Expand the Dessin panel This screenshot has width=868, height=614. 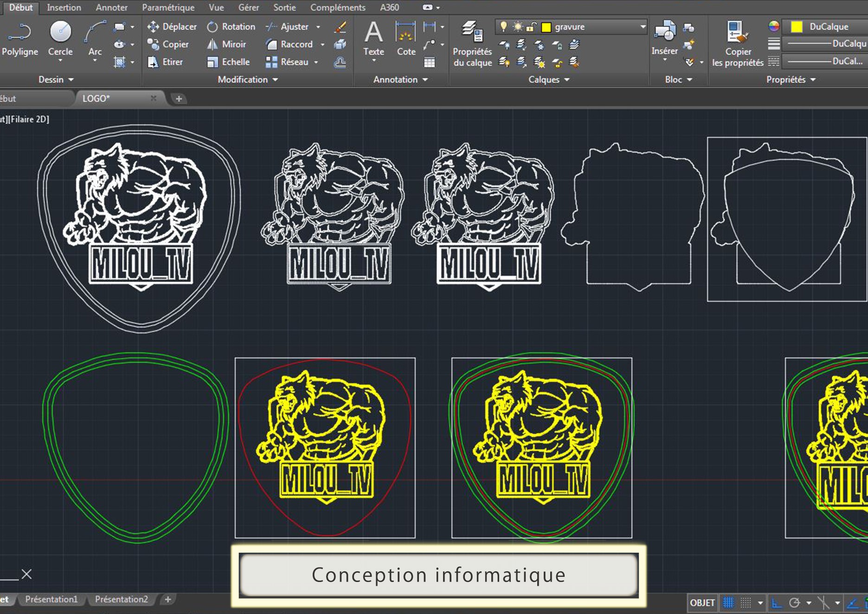click(56, 79)
